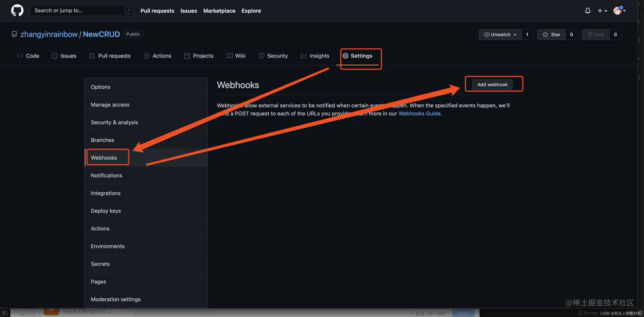Click the Settings tab gear icon
644x317 pixels.
point(345,56)
